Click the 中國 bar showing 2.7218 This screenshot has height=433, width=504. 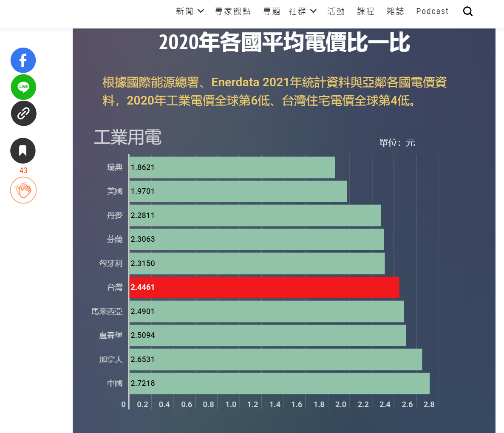[x=280, y=383]
